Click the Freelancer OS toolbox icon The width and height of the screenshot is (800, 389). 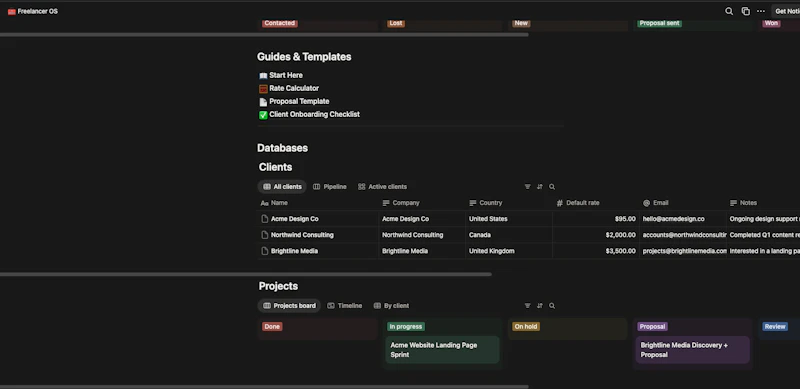(x=12, y=11)
